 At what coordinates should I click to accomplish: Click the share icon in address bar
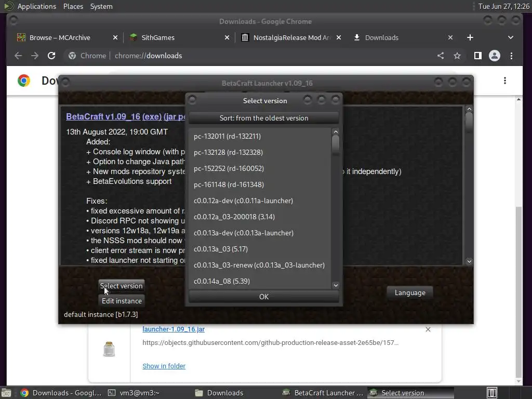pos(441,56)
